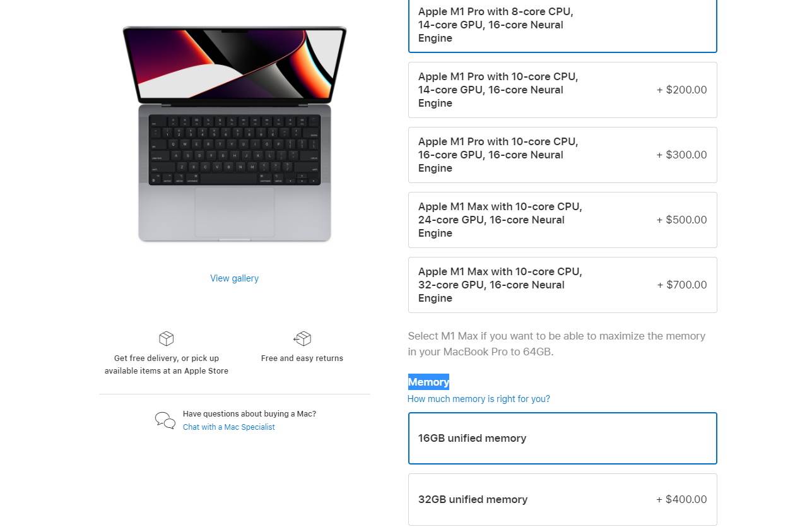Choose M1 Pro 10-core CPU, 16-core GPU
Screen dimensions: 812x527
coord(562,155)
